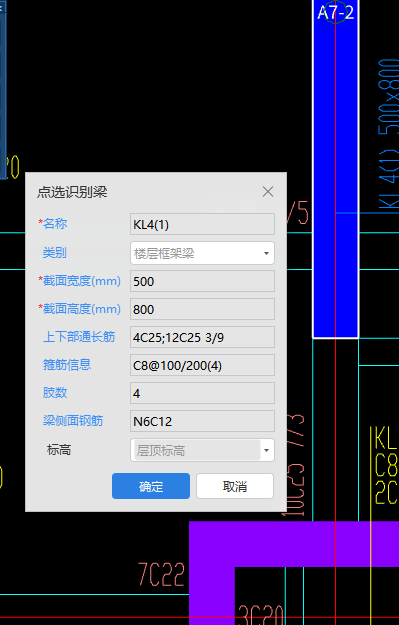Click the 梁侧面钢筋 label
Image resolution: width=399 pixels, height=625 pixels.
click(73, 421)
